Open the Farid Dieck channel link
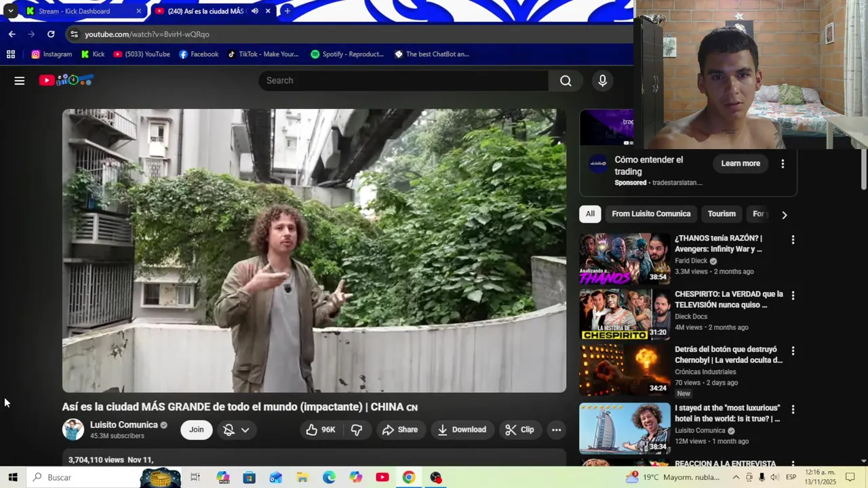Image resolution: width=868 pixels, height=488 pixels. click(691, 261)
